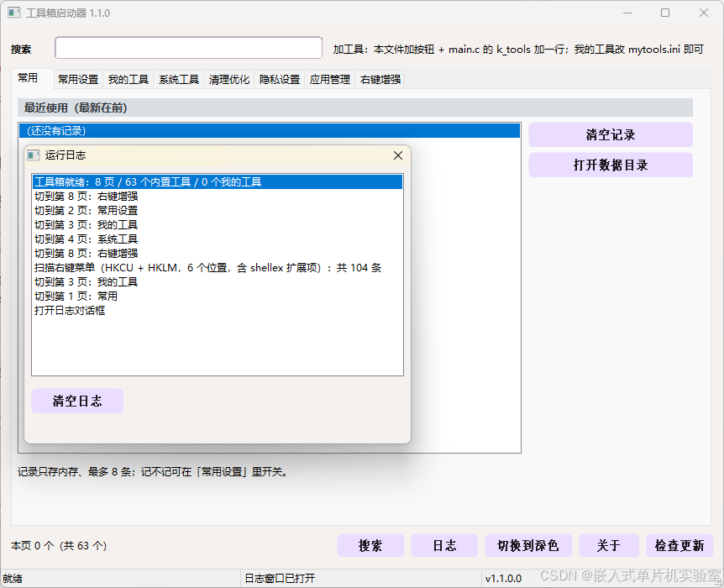Viewport: 724px width, 588px height.
Task: Select log line 工具箱就绪: 8 页 / 63 个内置工具
Action: point(218,182)
